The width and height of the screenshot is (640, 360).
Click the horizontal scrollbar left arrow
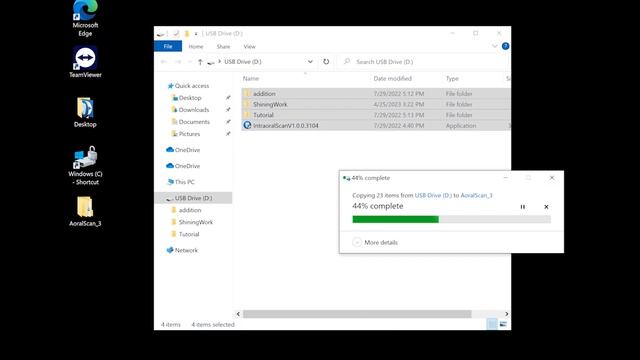pos(238,314)
